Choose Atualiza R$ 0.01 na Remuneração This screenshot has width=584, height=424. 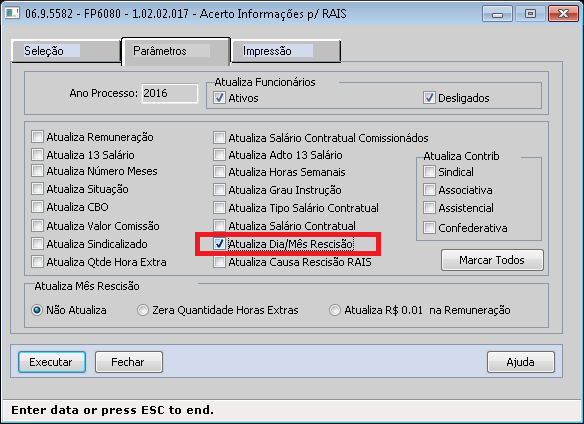click(x=335, y=310)
